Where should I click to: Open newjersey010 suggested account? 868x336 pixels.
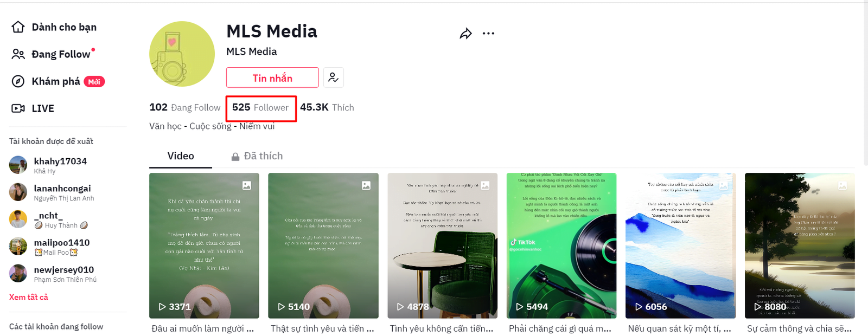54,274
